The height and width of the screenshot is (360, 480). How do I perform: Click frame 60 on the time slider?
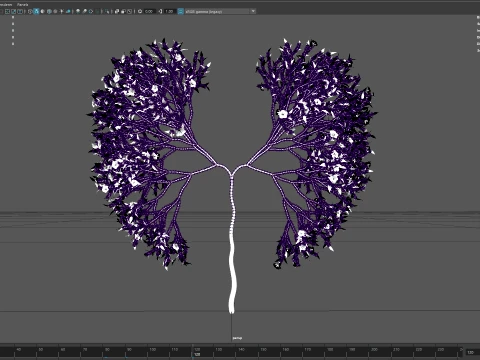(x=63, y=350)
